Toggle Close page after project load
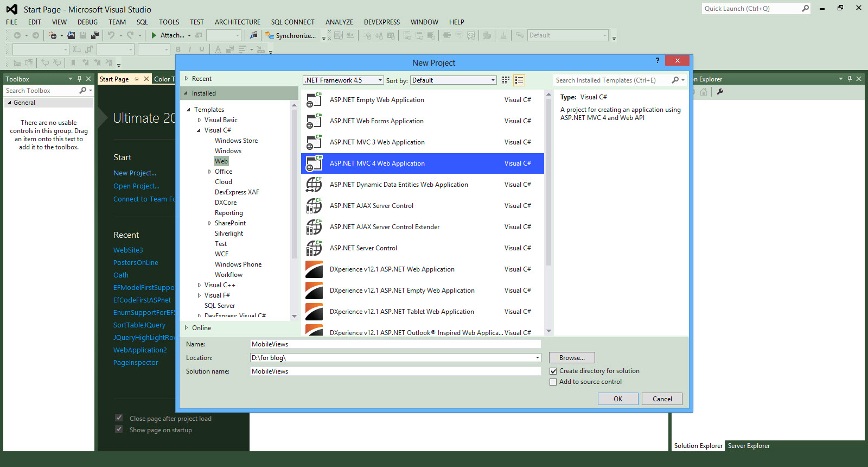This screenshot has width=868, height=467. [x=119, y=418]
